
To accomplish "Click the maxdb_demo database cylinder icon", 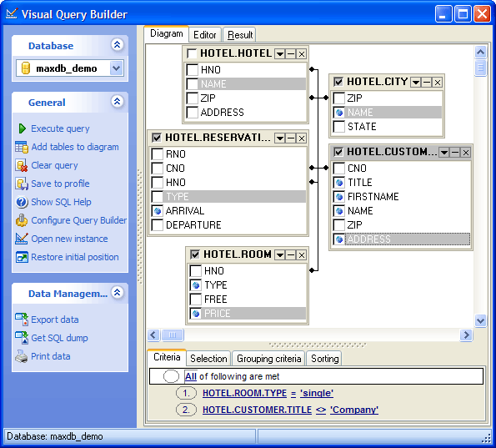I will 25,68.
